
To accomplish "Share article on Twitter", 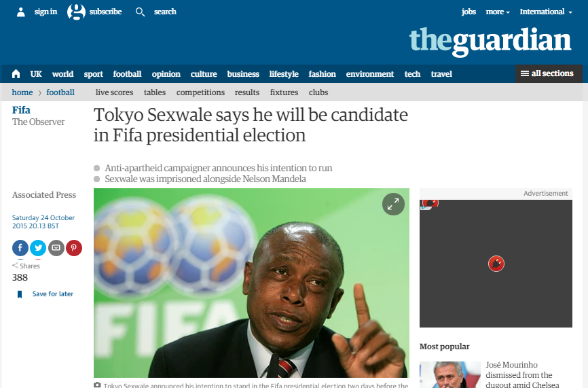I will coord(38,248).
